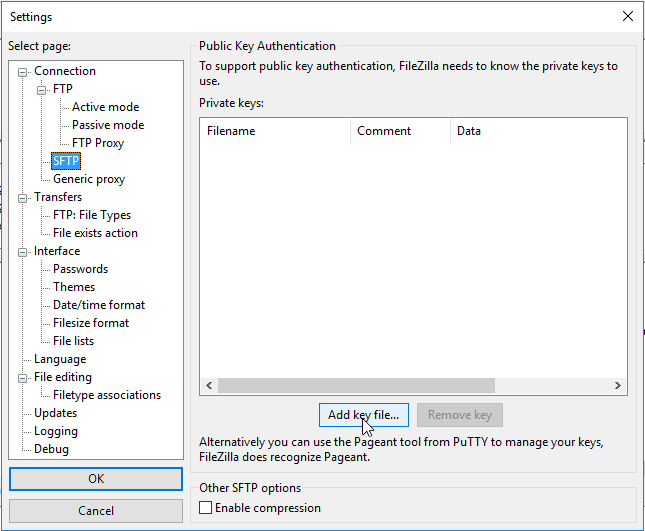Collapse the FTP tree node
Screen dimensions: 645x531
(42, 90)
